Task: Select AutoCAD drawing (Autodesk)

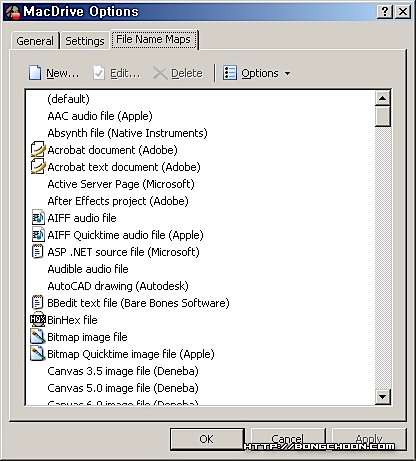Action: (x=118, y=286)
